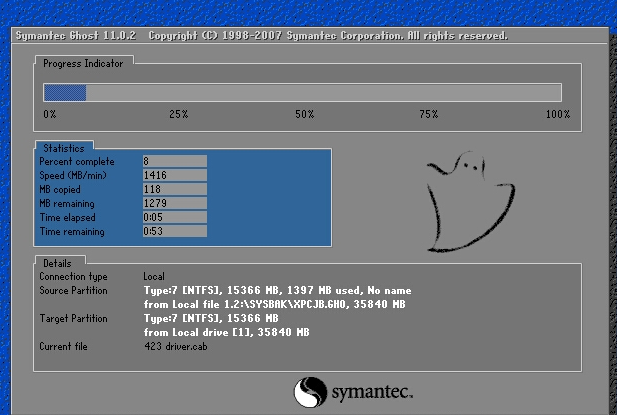Click the Statistics panel title
Screen dimensions: 617x415
click(63, 148)
